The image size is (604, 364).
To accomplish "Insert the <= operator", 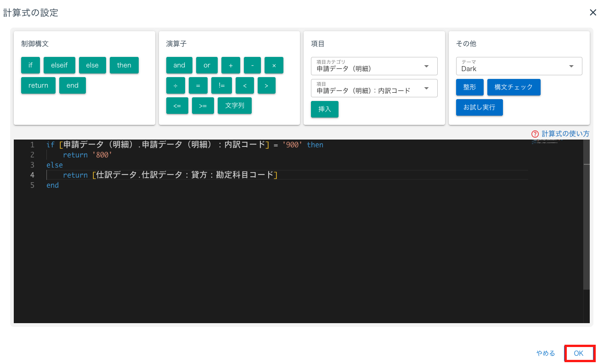I will 177,106.
